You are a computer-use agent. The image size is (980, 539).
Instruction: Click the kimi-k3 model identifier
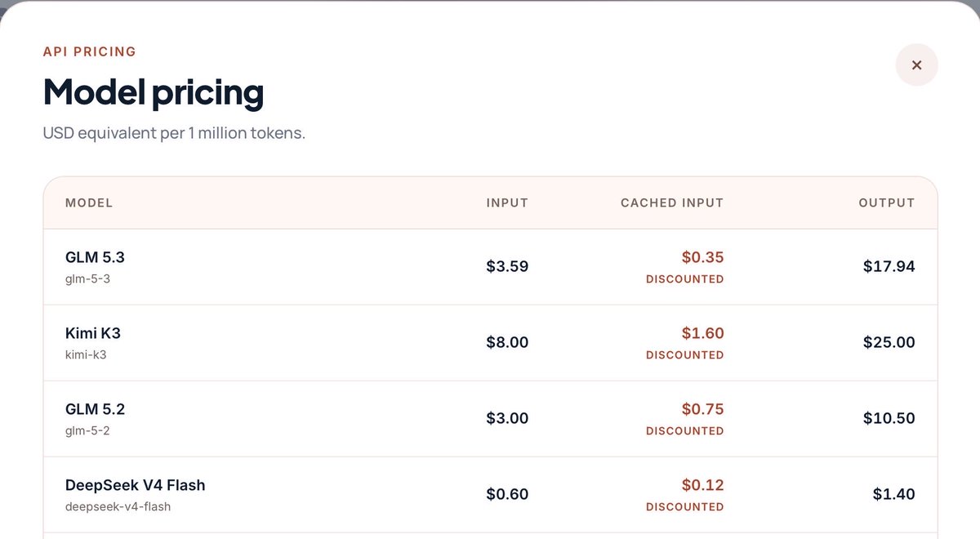pyautogui.click(x=86, y=354)
